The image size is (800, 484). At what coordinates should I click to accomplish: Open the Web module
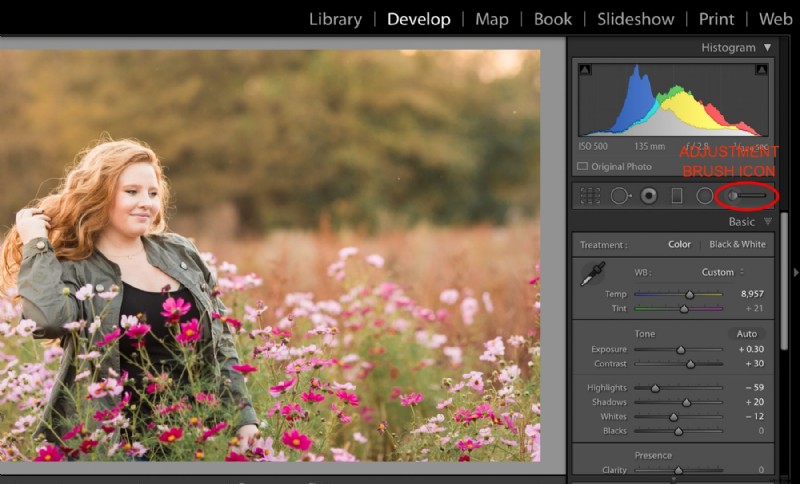(776, 19)
